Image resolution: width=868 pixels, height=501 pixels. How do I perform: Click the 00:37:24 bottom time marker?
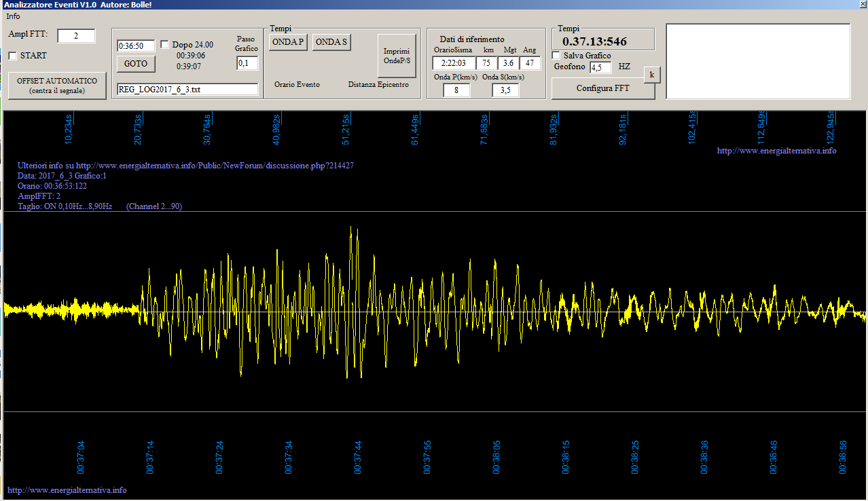pyautogui.click(x=219, y=457)
